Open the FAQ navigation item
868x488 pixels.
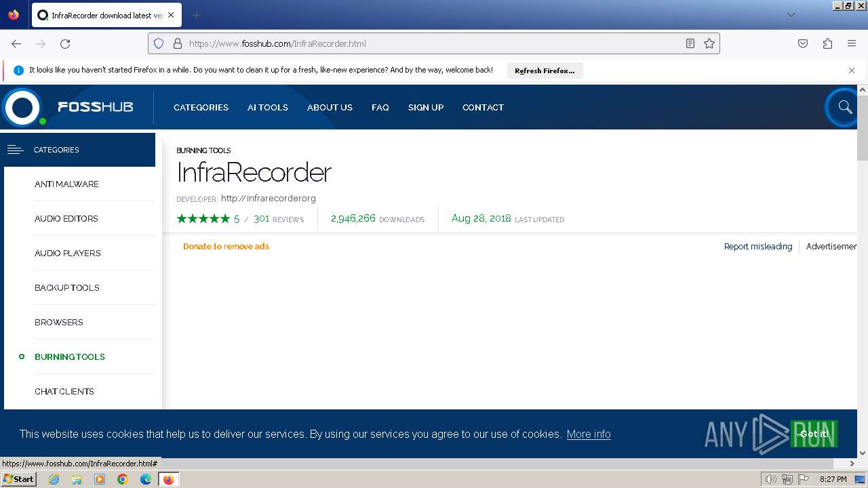pyautogui.click(x=380, y=107)
